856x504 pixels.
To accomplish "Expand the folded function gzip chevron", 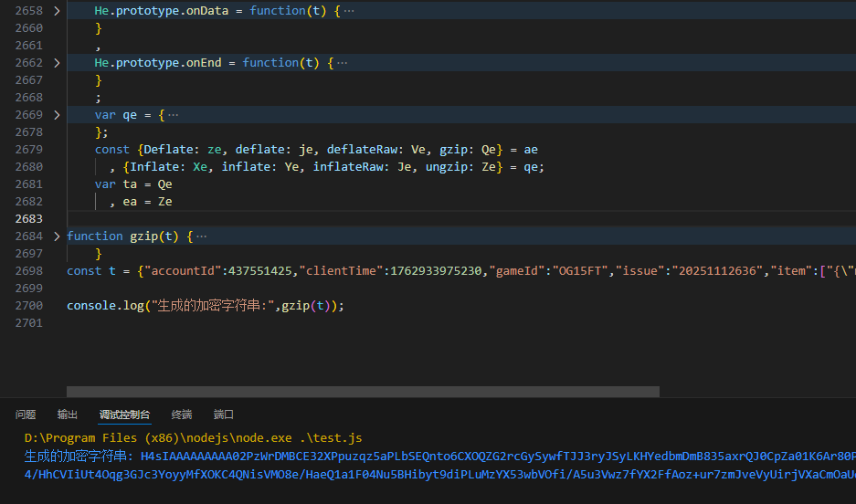I will pos(57,236).
